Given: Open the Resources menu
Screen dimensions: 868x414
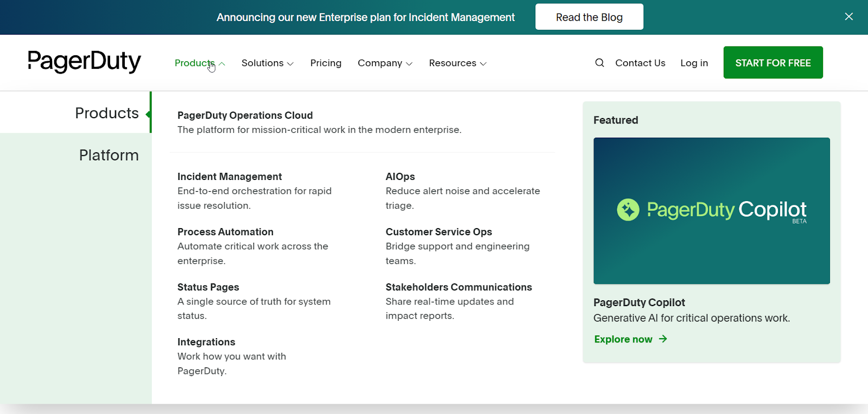Looking at the screenshot, I should (452, 63).
